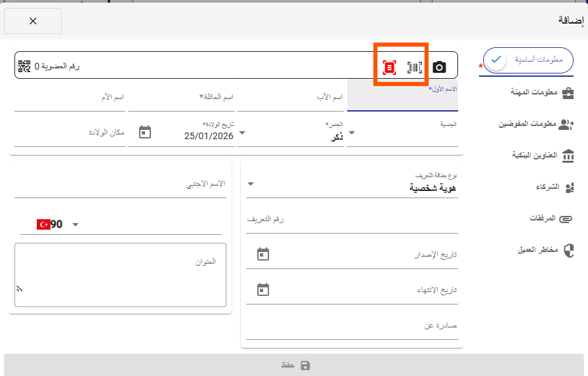Click the QR code icon beside رقم العضوية

coord(24,66)
